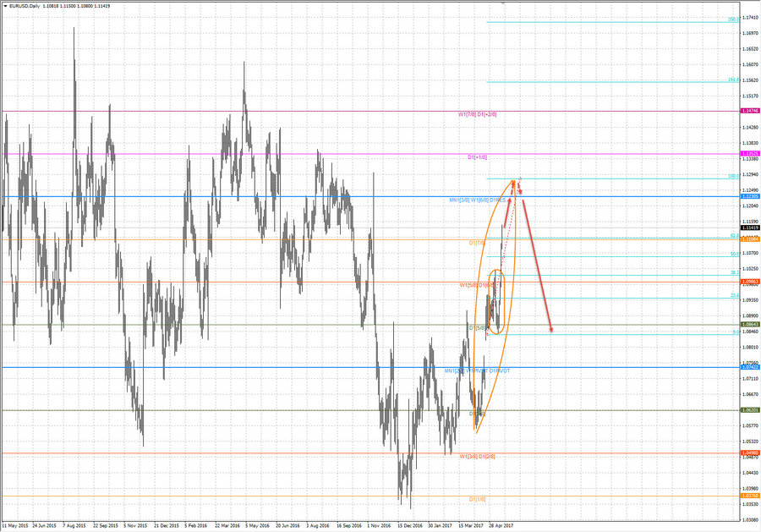The image size is (761, 532).
Task: Click the 100.0 Fibonacci extension label
Action: coord(732,175)
